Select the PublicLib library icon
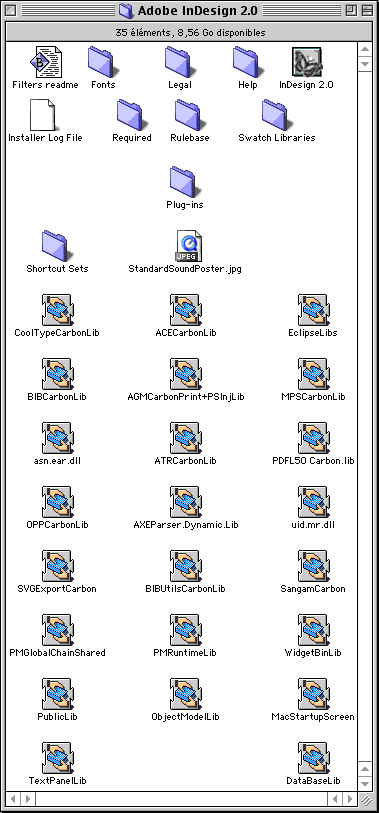 click(57, 694)
